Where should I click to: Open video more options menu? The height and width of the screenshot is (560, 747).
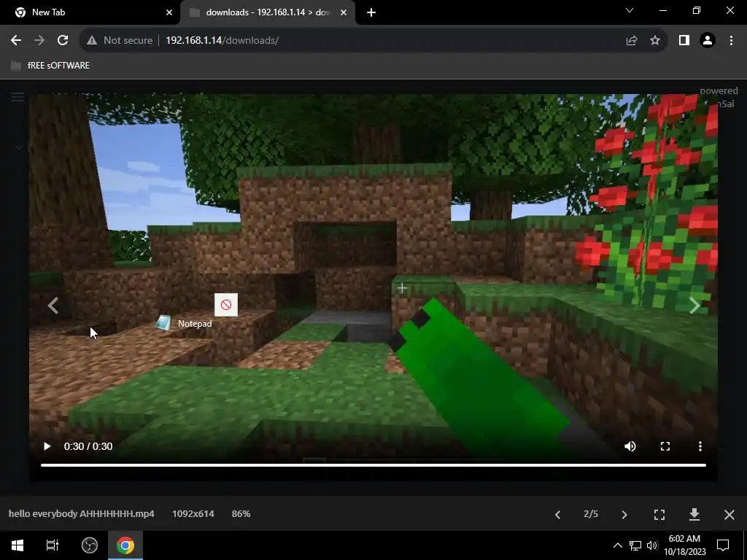pyautogui.click(x=700, y=446)
